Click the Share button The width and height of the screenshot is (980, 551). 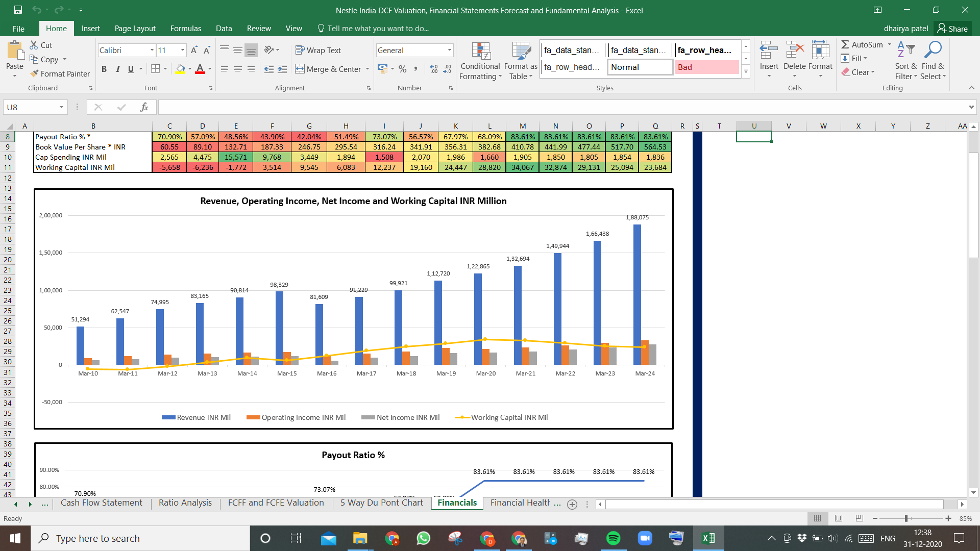[952, 29]
